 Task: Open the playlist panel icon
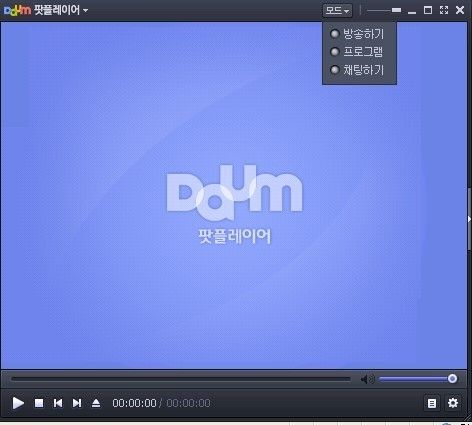point(432,403)
